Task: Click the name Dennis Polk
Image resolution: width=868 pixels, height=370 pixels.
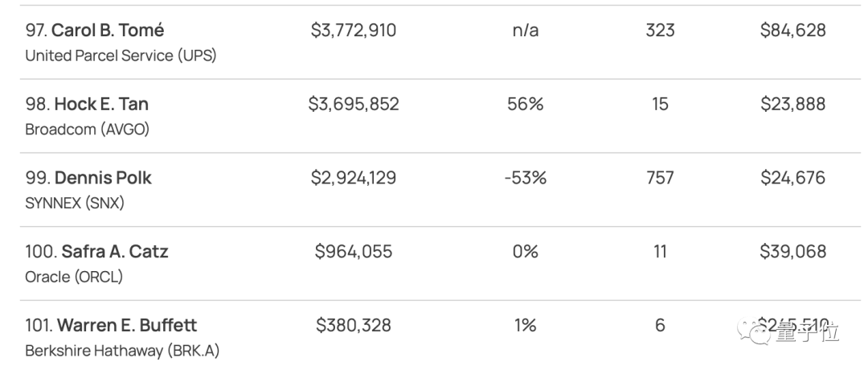Action: tap(103, 178)
